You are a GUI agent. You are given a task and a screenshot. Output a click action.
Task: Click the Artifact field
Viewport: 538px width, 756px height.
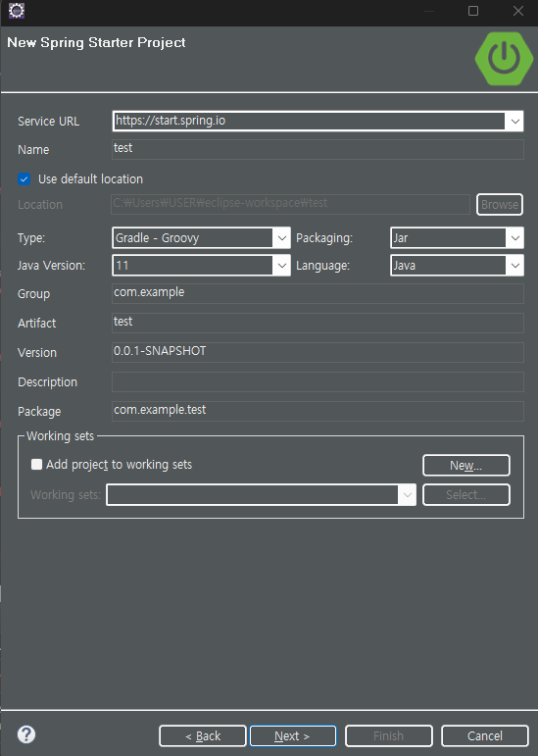tap(318, 323)
